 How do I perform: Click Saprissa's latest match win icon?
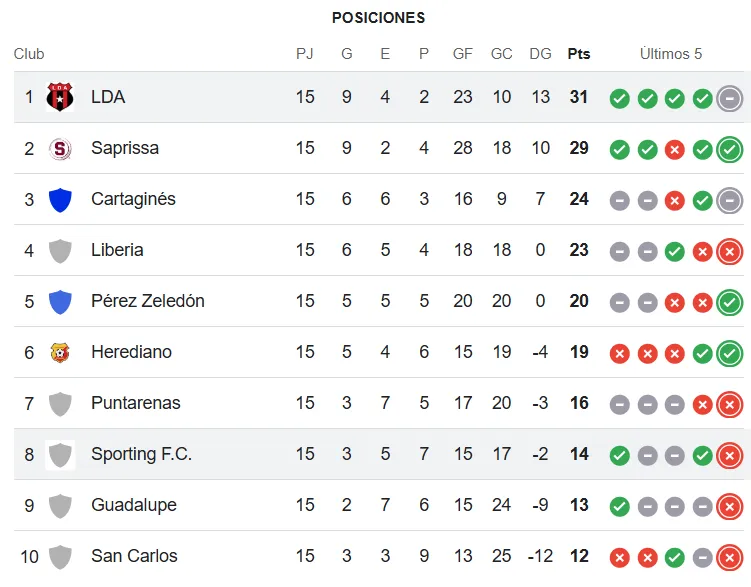coord(730,149)
